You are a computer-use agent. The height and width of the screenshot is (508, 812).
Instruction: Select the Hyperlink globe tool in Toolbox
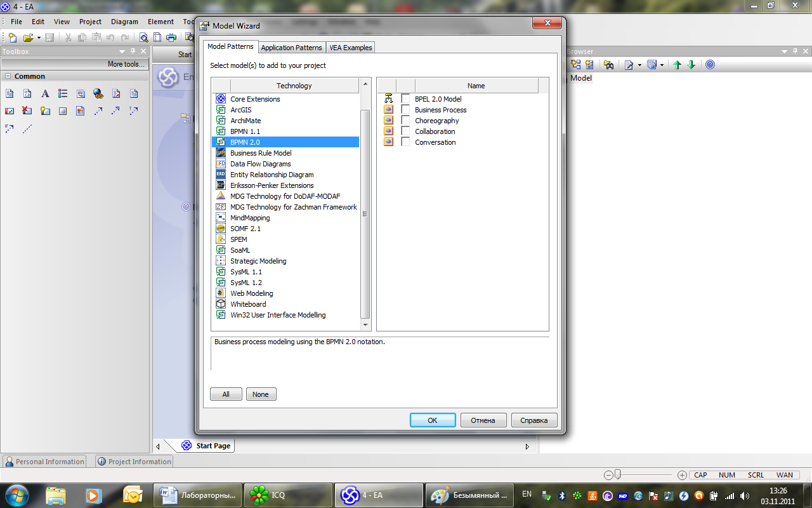98,93
